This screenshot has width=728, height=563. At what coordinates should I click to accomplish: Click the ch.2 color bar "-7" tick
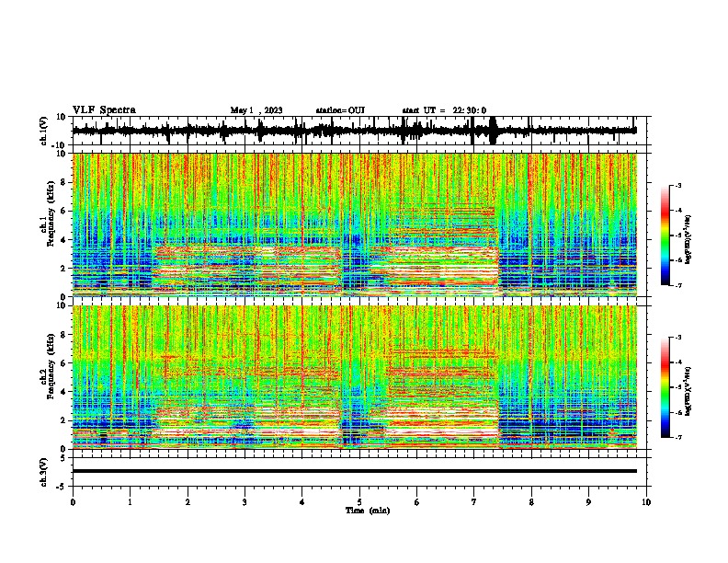[x=677, y=437]
